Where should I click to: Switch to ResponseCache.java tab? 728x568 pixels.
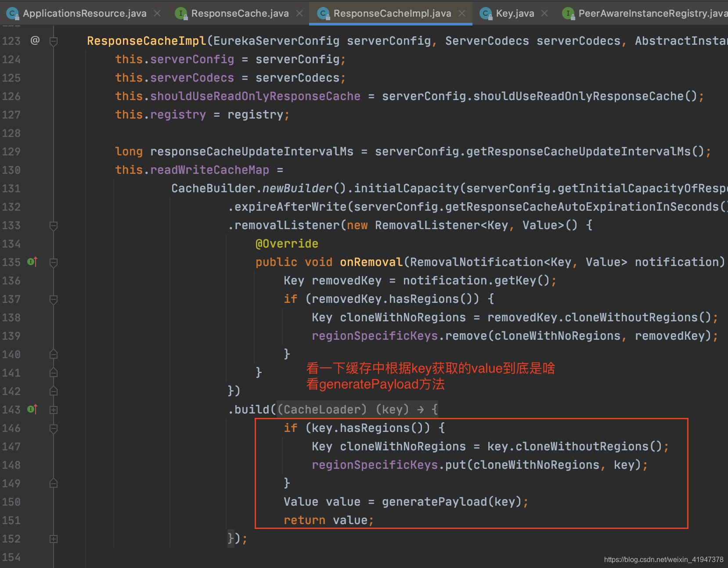pos(240,13)
